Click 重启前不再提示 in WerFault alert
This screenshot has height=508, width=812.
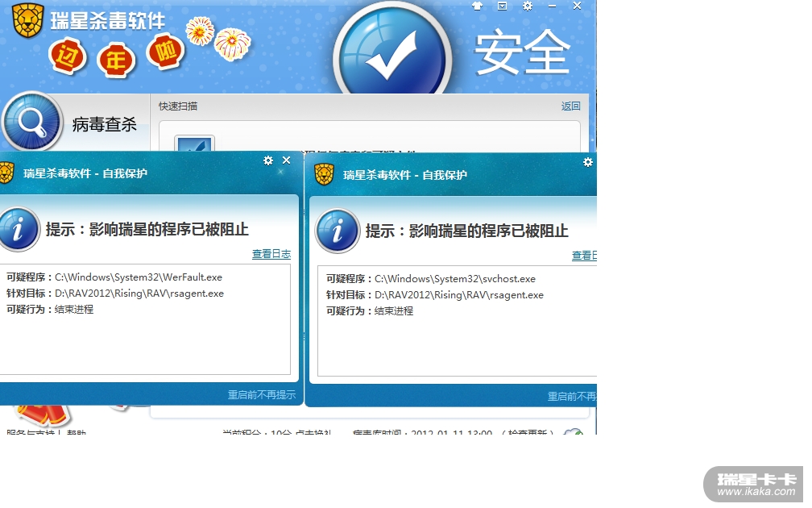click(262, 395)
